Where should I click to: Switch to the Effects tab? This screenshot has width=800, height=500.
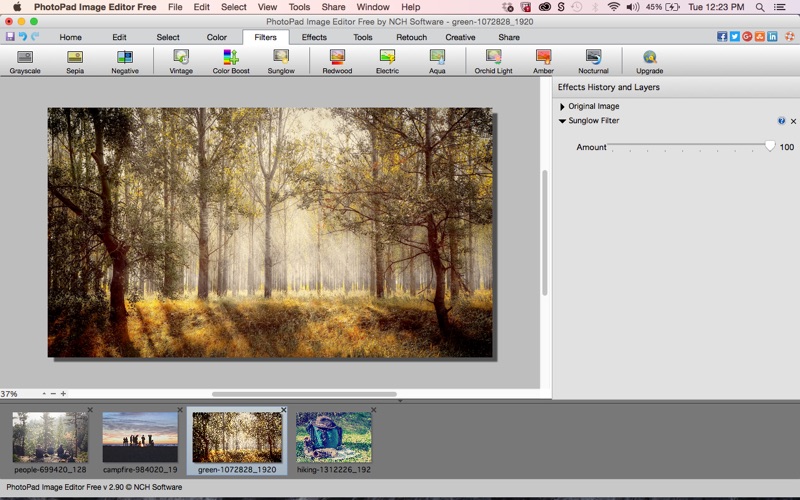(314, 37)
